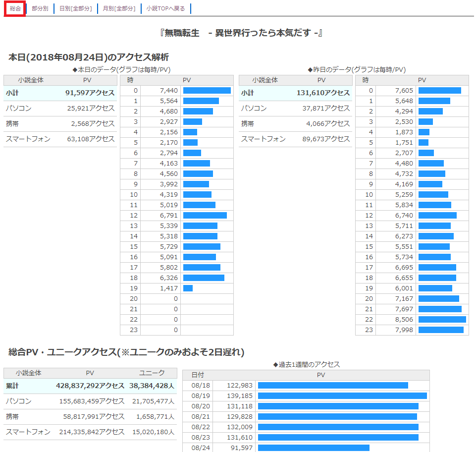
Task: Click the unique total 38,384,428人
Action: (x=152, y=386)
